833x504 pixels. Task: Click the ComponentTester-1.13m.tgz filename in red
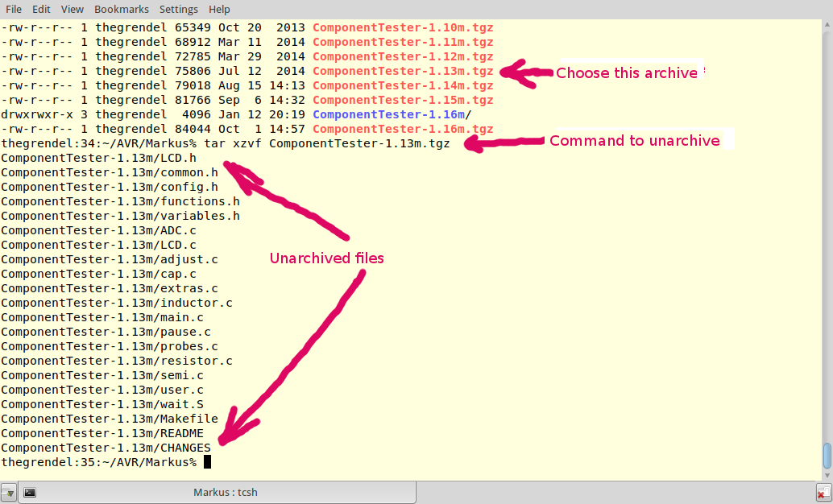click(x=401, y=71)
